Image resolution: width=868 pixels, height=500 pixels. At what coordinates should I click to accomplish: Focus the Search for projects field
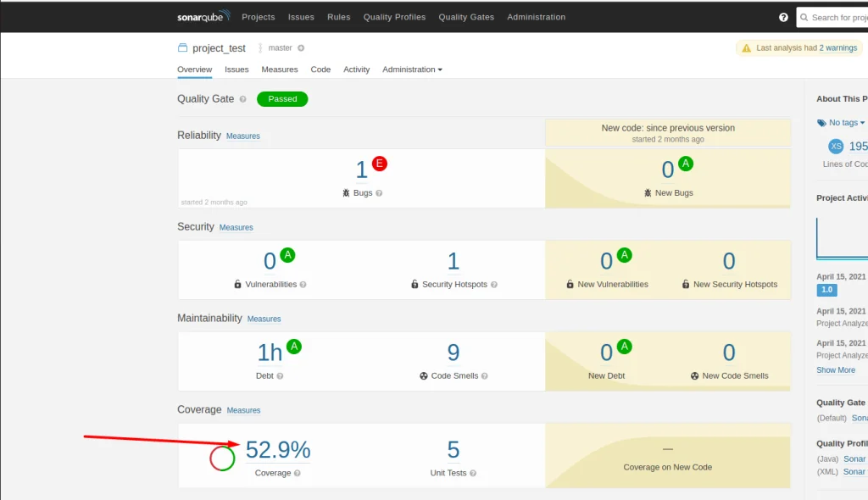coord(832,17)
